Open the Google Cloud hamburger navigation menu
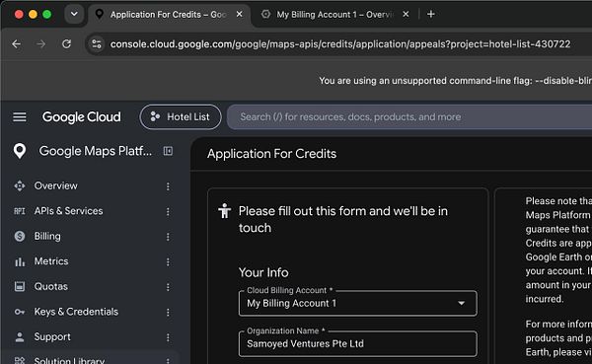 [20, 117]
